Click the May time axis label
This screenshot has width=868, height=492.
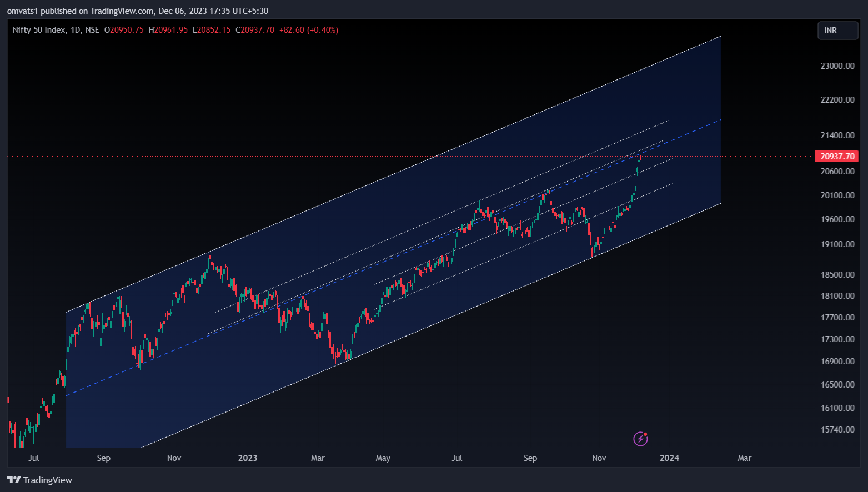pos(383,458)
